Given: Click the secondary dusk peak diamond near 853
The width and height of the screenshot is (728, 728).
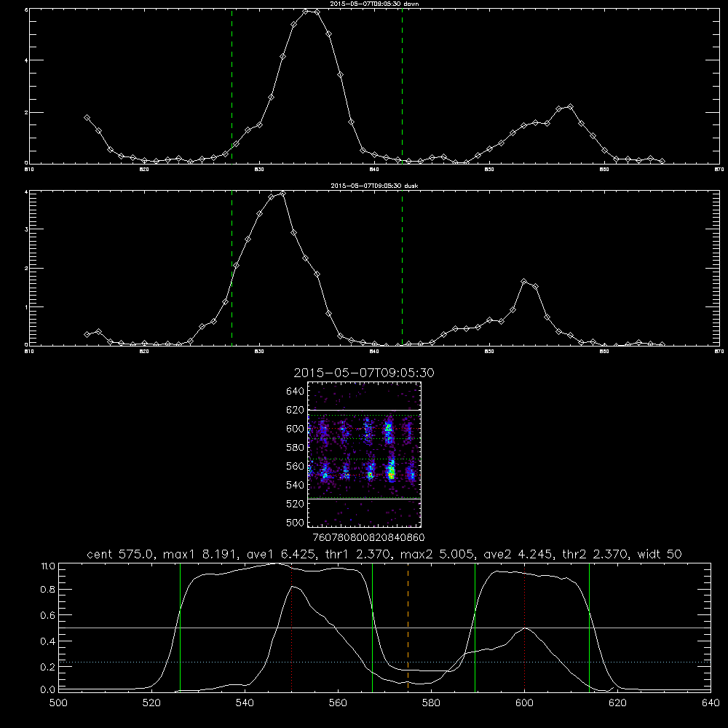Looking at the screenshot, I should (x=524, y=281).
